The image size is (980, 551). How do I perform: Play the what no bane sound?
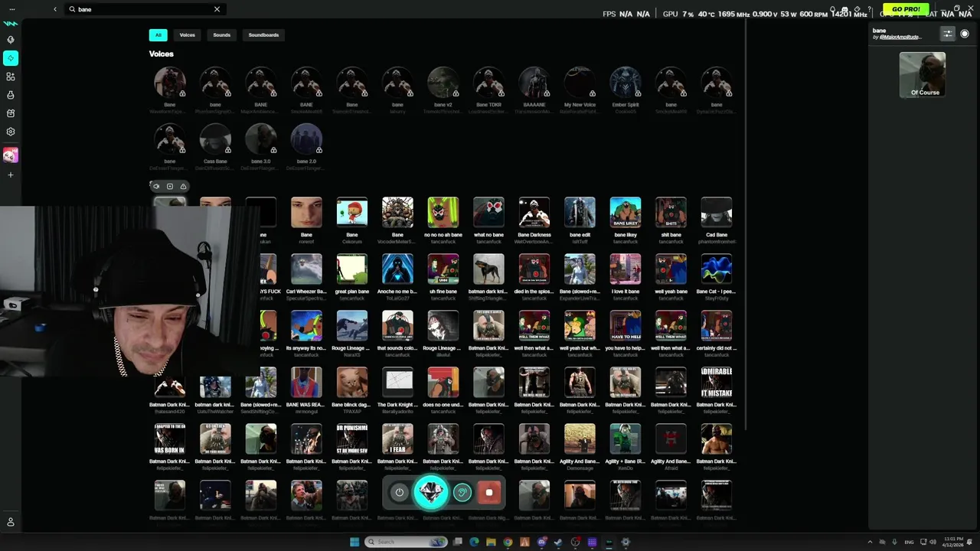(x=488, y=213)
